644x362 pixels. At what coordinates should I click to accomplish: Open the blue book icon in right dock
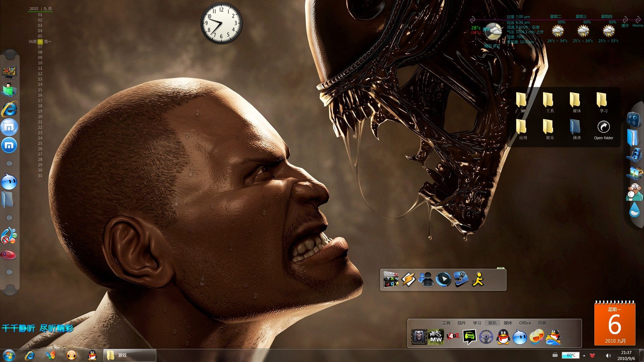pyautogui.click(x=633, y=137)
